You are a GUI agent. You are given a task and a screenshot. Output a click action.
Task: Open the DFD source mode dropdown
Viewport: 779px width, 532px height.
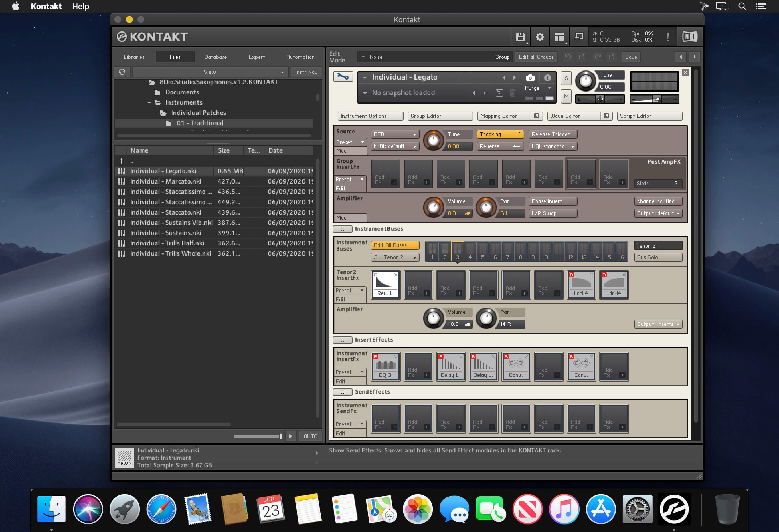coord(395,134)
